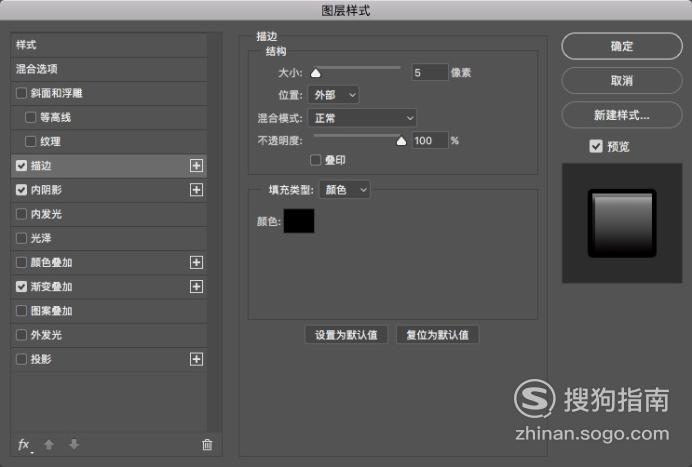Click the move effect up arrow
Screen dimensions: 692x467
(49, 444)
